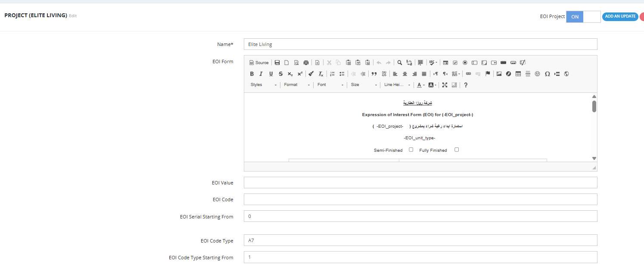Viewport: 644px width, 264px height.
Task: Open the text color picker
Action: (x=421, y=85)
